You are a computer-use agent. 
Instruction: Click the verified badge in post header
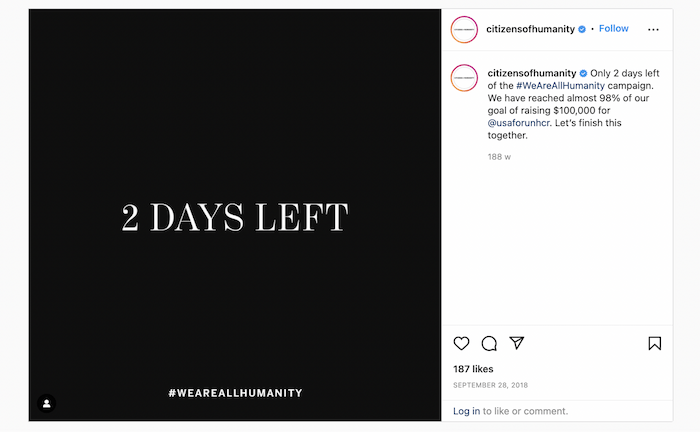(583, 29)
